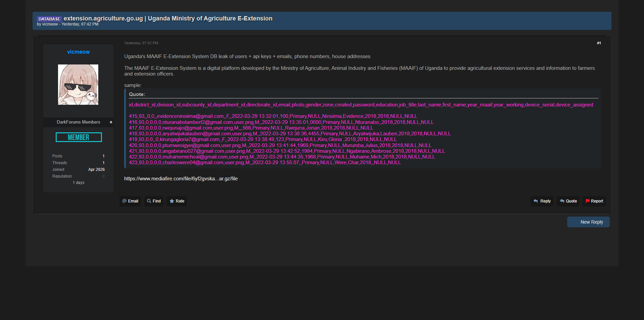
Task: Click the thread title in the header bar
Action: coord(168,18)
